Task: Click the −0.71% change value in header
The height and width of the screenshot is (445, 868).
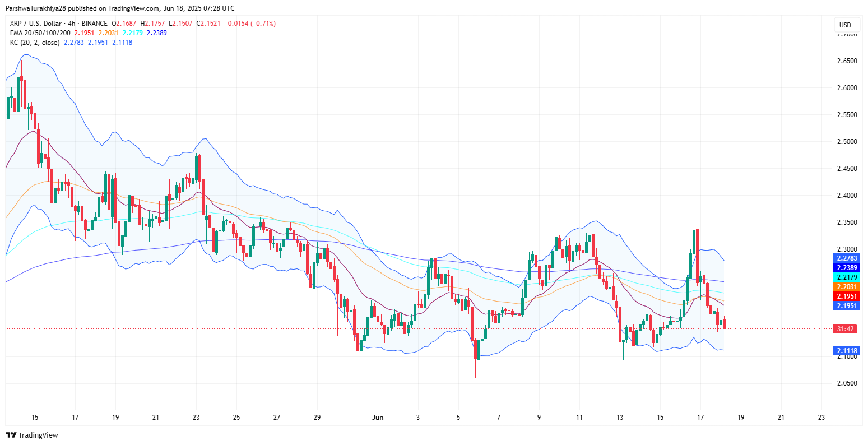Action: pos(263,24)
